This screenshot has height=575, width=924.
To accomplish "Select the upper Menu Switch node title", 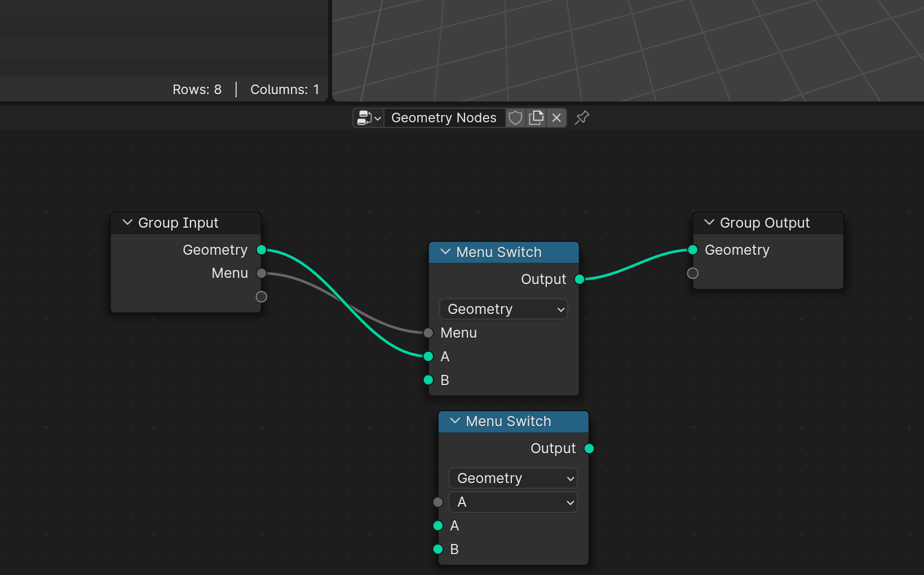I will tap(499, 252).
